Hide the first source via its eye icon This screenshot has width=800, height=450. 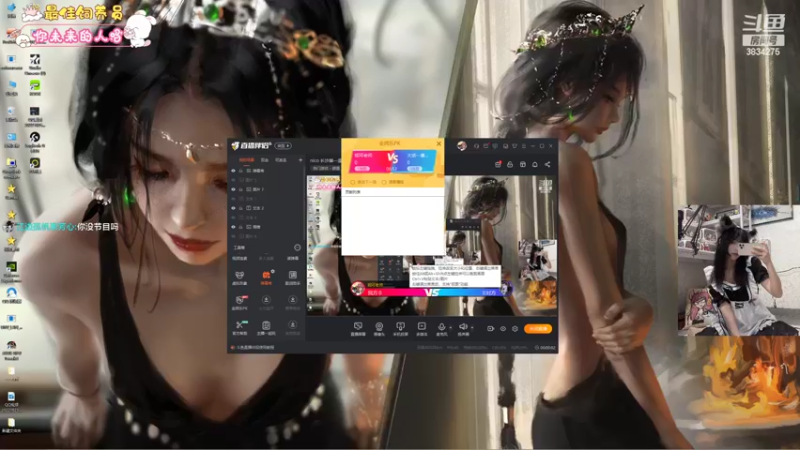click(233, 170)
